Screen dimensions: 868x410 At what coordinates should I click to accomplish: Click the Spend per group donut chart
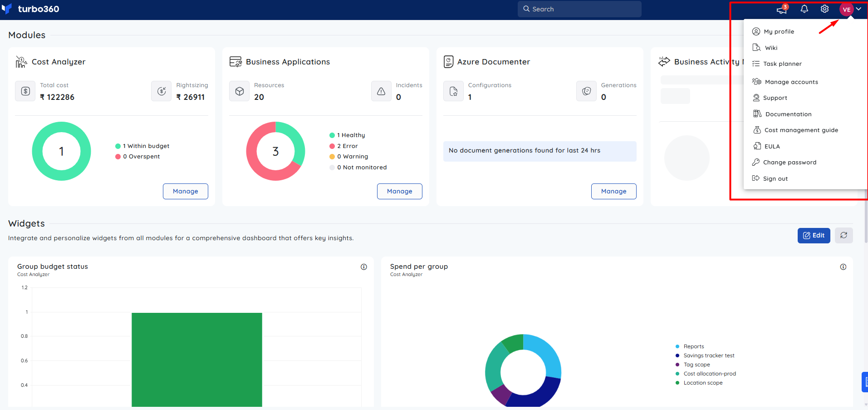[523, 370]
